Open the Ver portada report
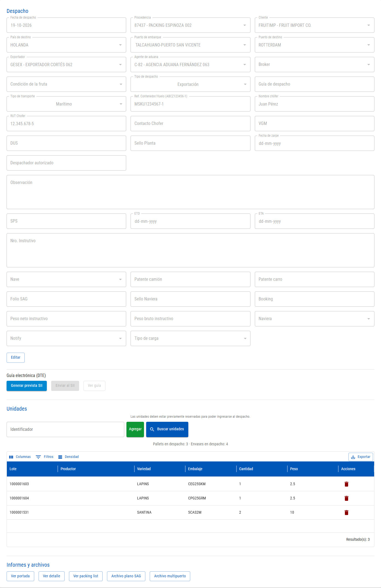Viewport: 381px width, 588px height. click(20, 576)
